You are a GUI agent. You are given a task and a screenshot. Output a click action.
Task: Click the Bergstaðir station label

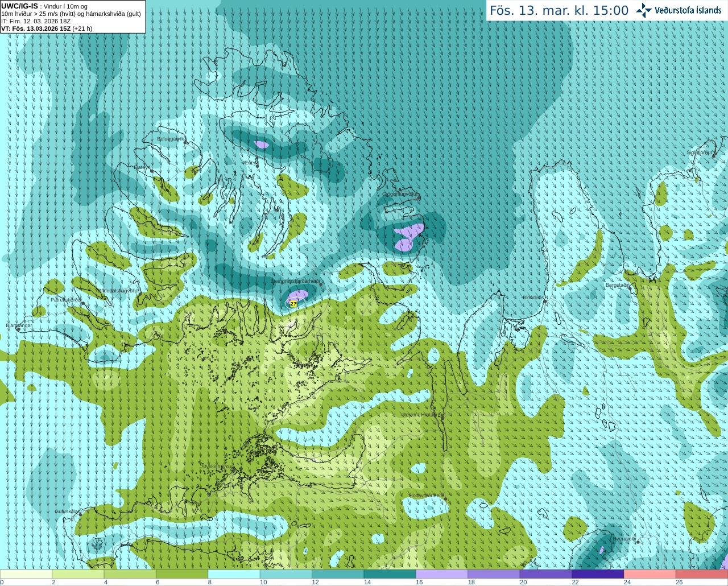617,285
